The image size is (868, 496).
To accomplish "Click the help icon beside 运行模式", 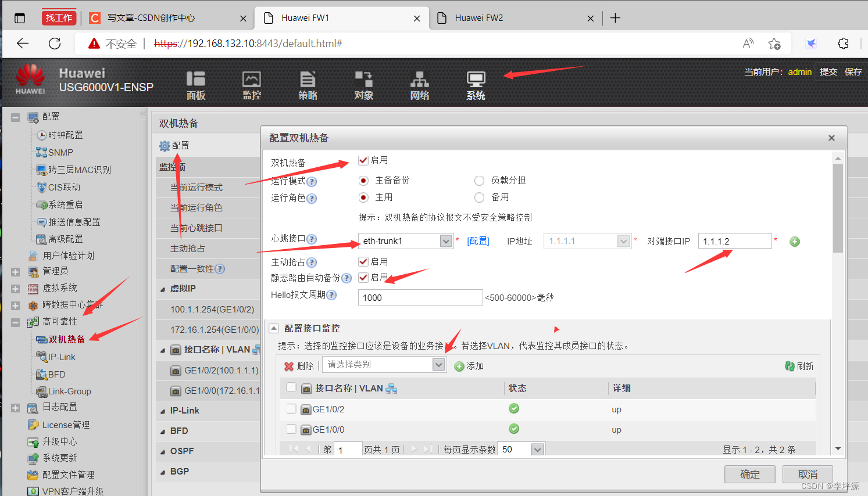I will click(x=312, y=182).
